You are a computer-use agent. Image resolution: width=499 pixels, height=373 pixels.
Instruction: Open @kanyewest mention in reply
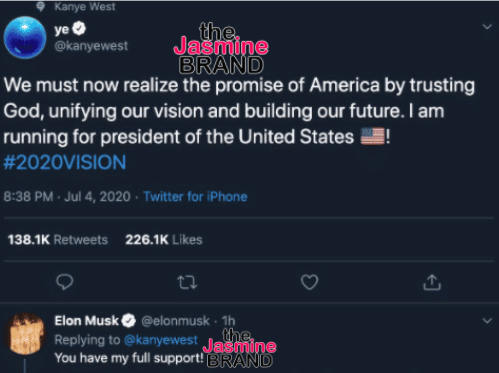tap(161, 340)
